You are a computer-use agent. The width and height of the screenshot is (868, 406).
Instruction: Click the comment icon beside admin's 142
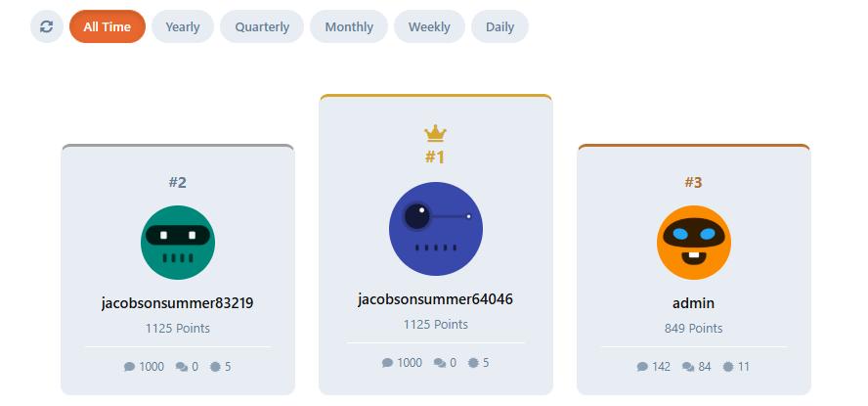[x=642, y=367]
